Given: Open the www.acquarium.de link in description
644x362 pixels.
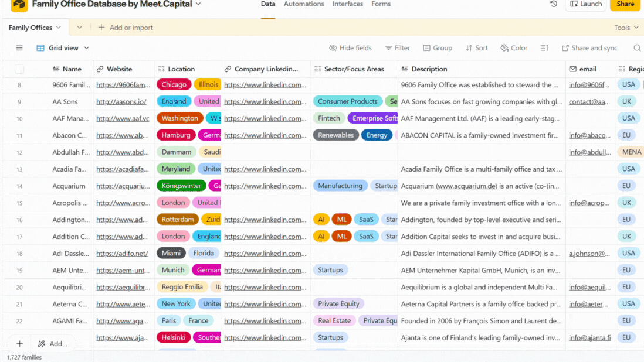Looking at the screenshot, I should [466, 186].
